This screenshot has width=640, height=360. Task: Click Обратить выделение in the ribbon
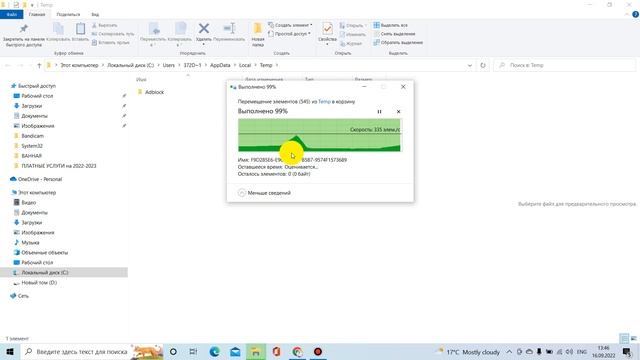point(398,42)
